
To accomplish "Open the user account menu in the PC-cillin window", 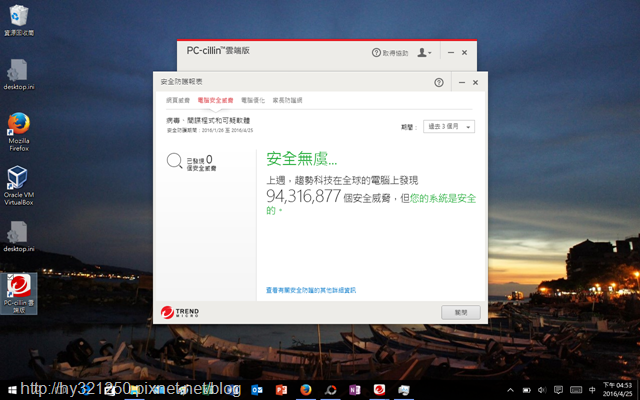I will [424, 53].
